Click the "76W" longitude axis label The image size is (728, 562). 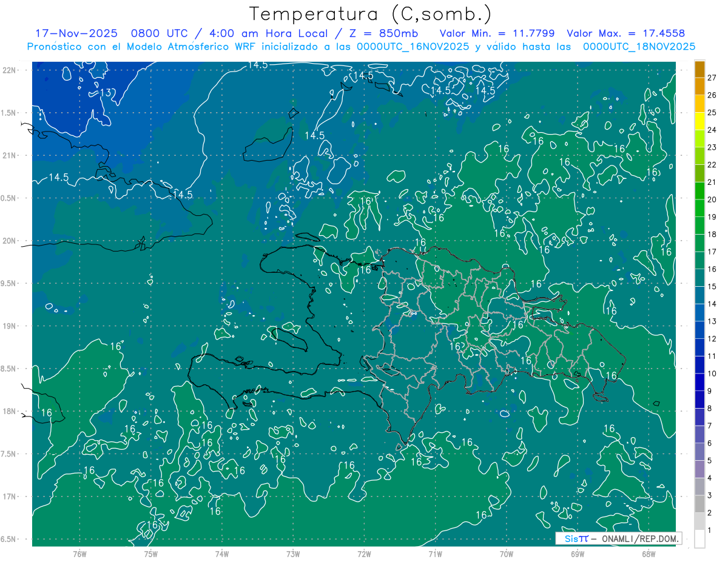tap(79, 554)
